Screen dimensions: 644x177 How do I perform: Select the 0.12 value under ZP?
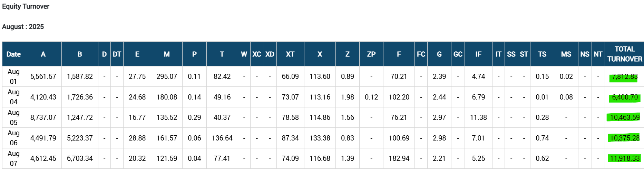(371, 97)
